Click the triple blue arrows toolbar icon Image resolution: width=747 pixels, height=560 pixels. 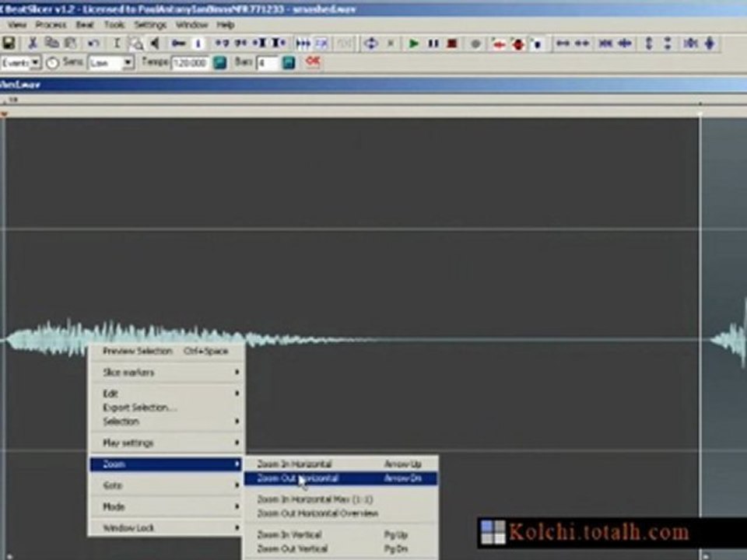(303, 44)
